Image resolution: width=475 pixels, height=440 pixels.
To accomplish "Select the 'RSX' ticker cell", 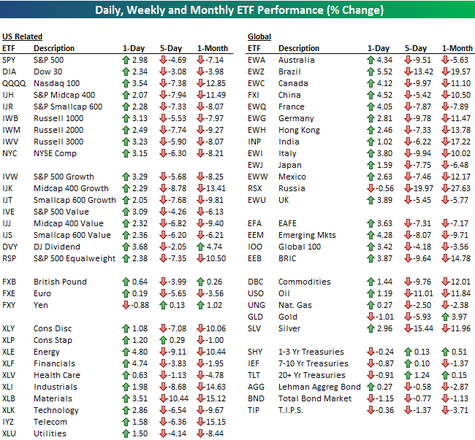I will [x=255, y=188].
